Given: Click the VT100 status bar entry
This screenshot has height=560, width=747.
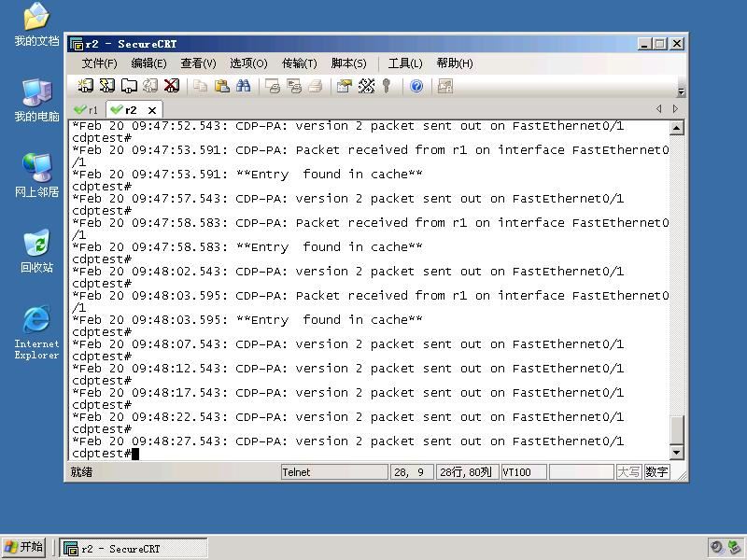Looking at the screenshot, I should point(524,472).
